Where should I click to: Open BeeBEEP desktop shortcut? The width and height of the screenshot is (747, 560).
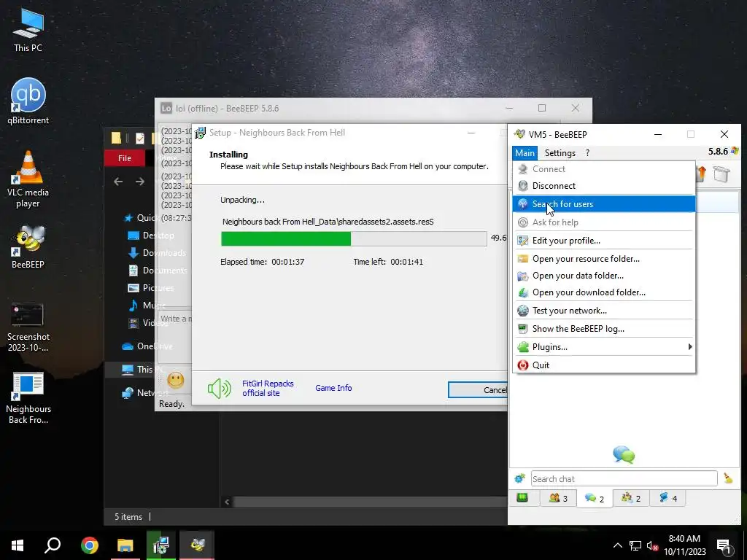[x=28, y=247]
